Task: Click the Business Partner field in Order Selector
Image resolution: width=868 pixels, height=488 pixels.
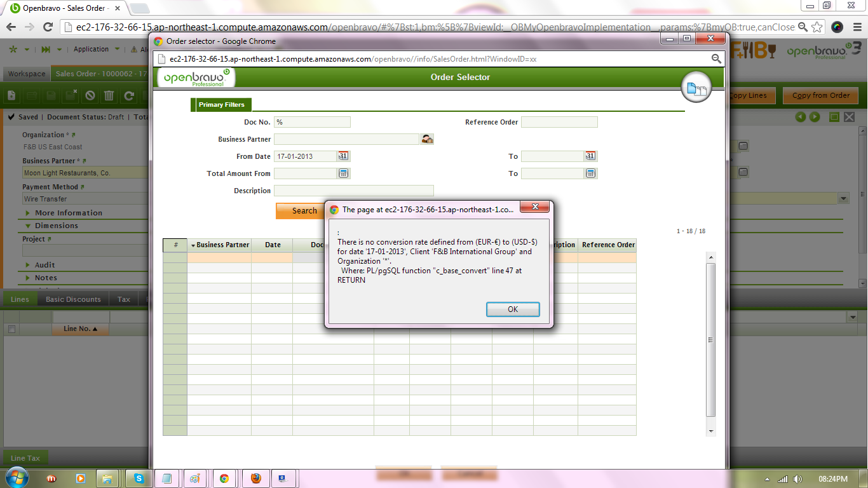Action: coord(346,139)
